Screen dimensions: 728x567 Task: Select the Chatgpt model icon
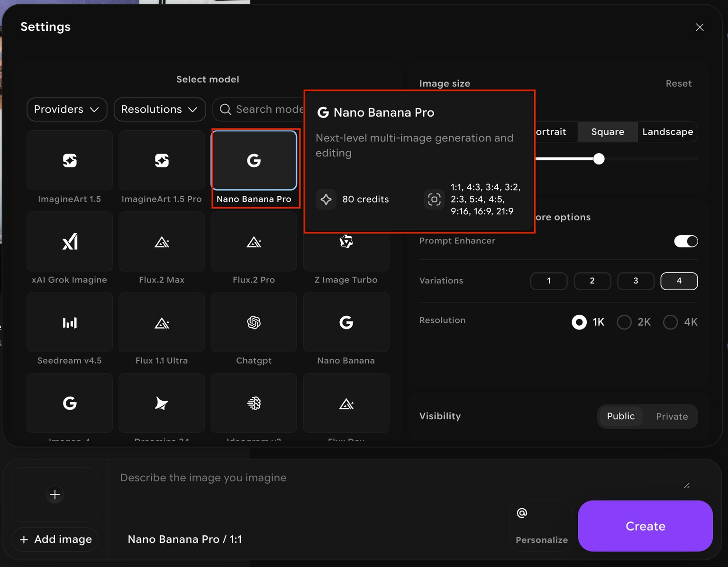[254, 322]
